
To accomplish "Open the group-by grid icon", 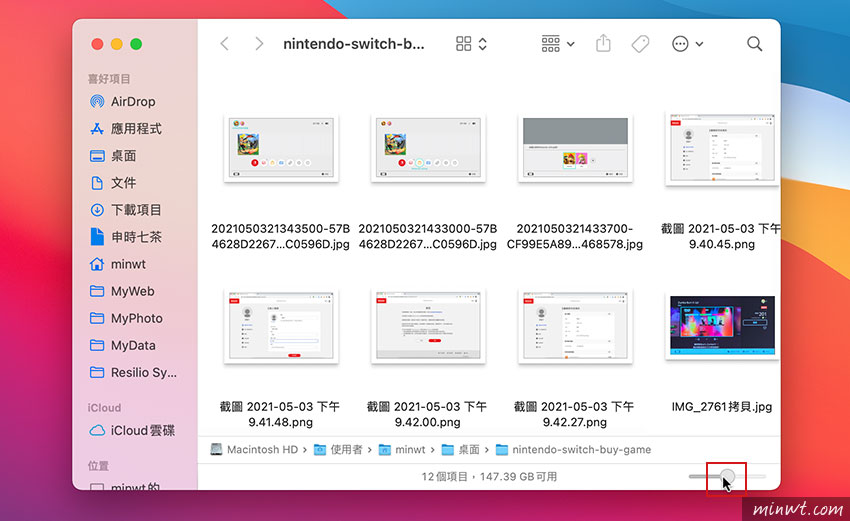I will pyautogui.click(x=551, y=44).
